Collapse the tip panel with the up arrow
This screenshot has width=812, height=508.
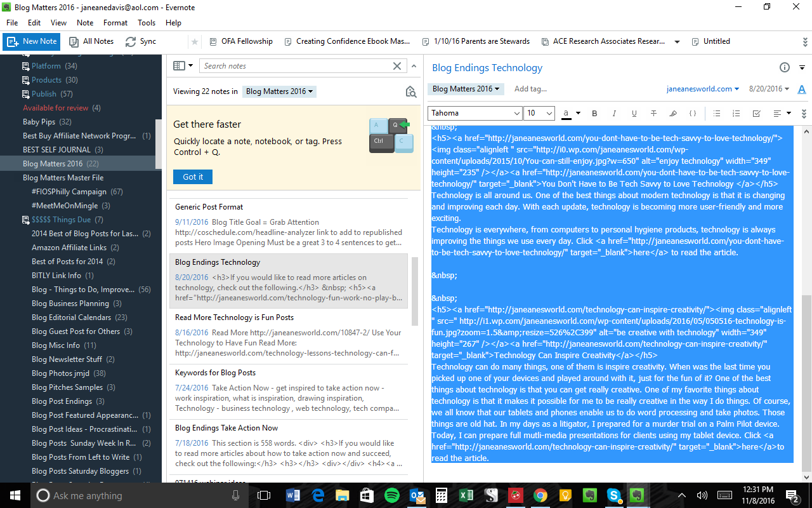[414, 66]
